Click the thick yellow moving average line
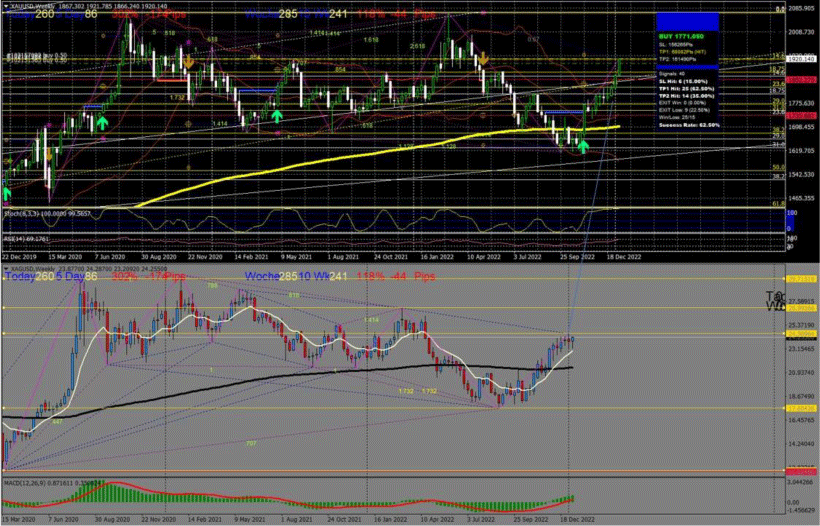820x526 pixels. click(x=300, y=160)
